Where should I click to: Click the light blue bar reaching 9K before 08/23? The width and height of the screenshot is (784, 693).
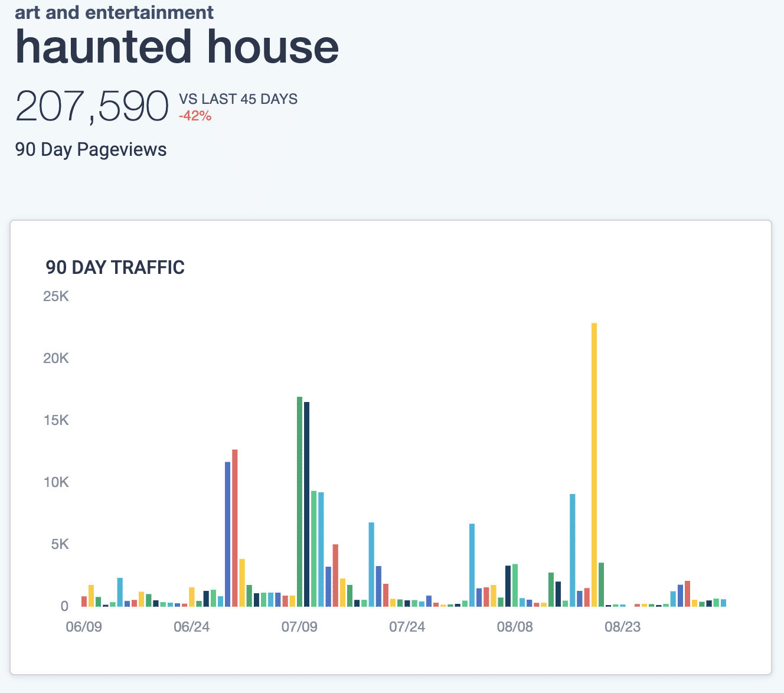pos(572,550)
